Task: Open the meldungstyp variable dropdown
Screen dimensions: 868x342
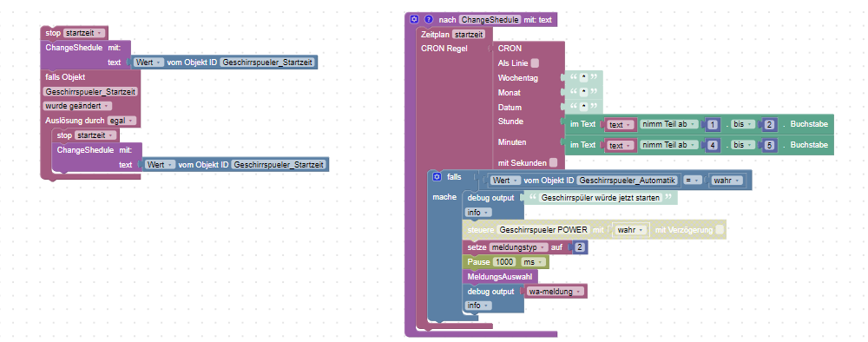Action: tap(519, 247)
